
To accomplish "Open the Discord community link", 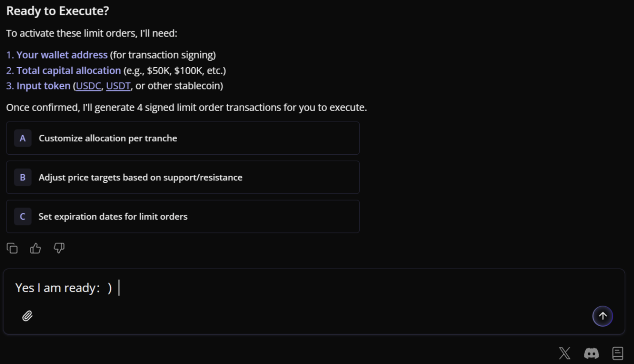I will pos(591,353).
